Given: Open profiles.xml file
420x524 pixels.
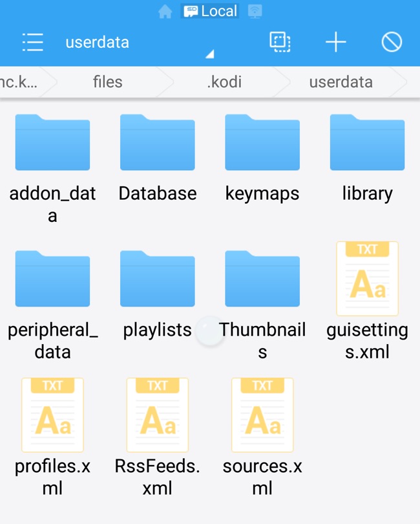Looking at the screenshot, I should pos(52,415).
